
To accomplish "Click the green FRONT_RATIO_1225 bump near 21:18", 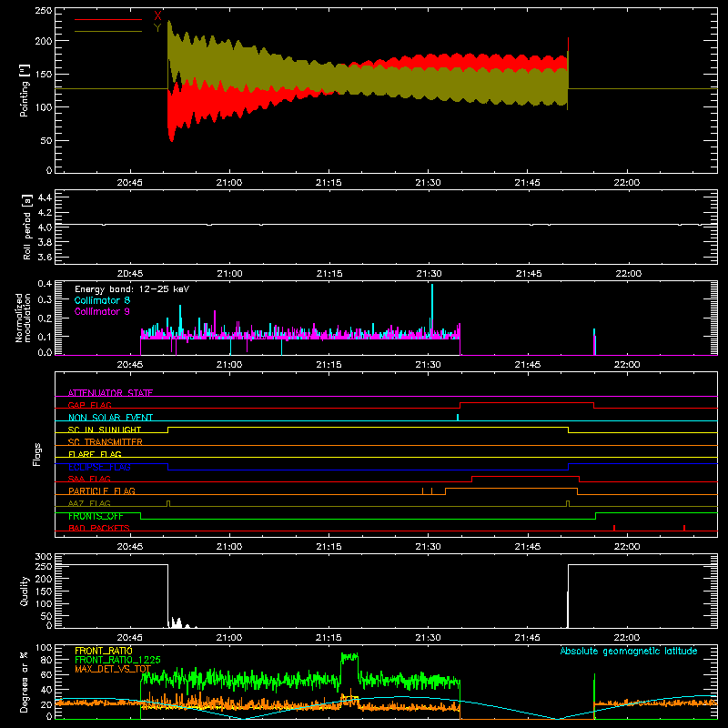I will coord(349,657).
